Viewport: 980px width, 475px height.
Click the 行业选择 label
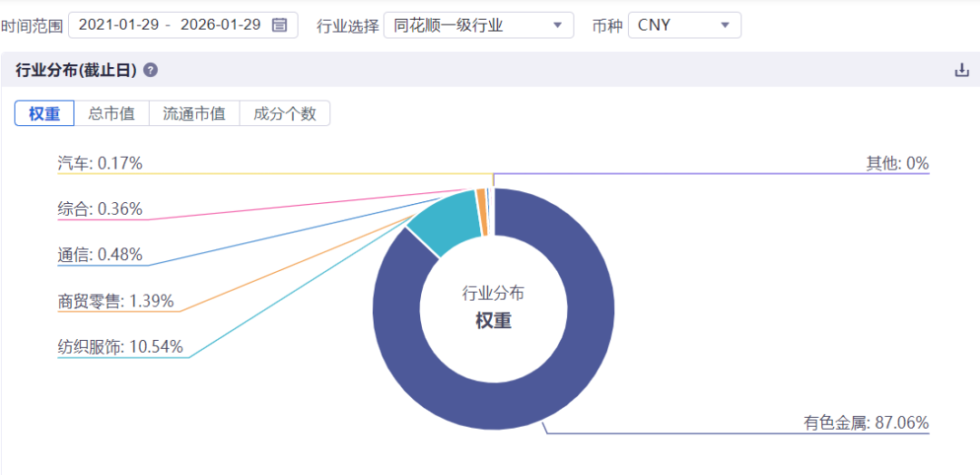point(348,25)
